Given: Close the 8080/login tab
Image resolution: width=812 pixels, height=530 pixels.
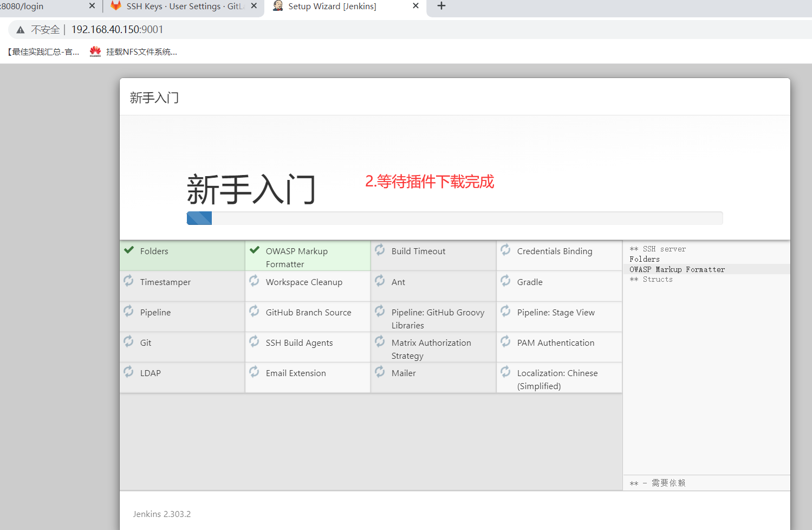Looking at the screenshot, I should coord(92,6).
